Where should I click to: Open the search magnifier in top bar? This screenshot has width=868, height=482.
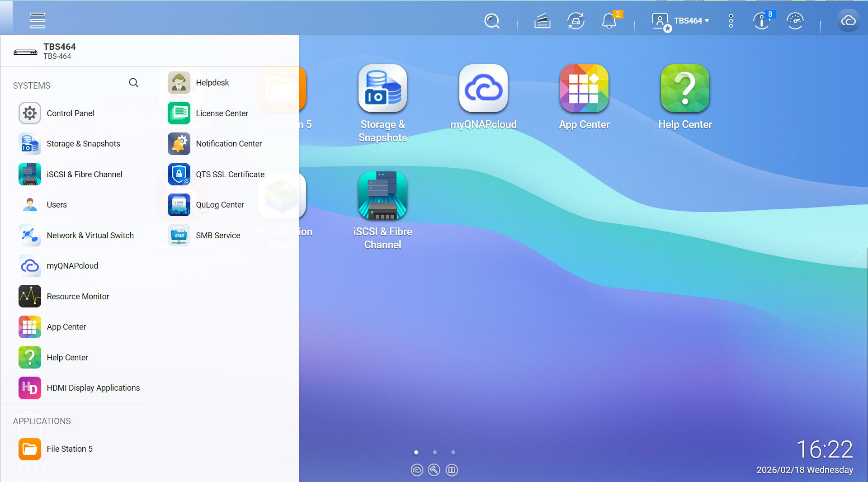click(491, 21)
